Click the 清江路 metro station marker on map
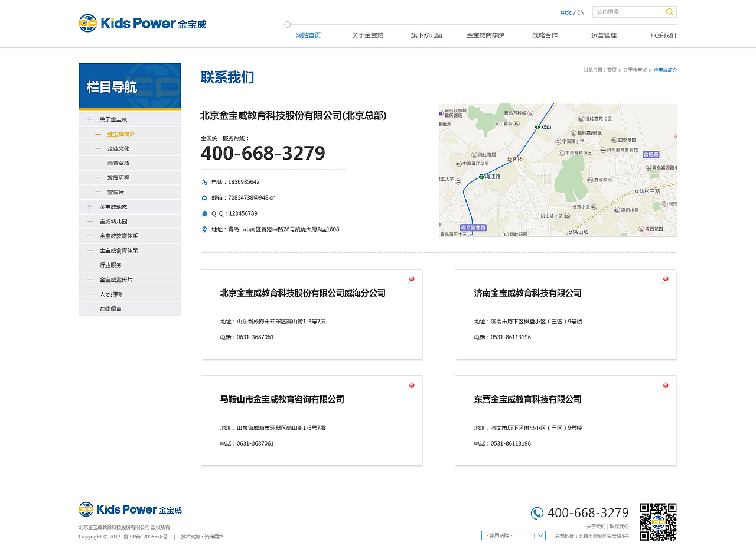Image resolution: width=756 pixels, height=555 pixels. click(x=481, y=177)
